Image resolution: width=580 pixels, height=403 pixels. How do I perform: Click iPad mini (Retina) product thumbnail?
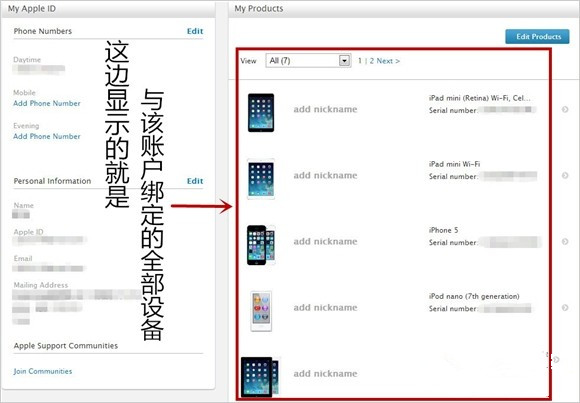pyautogui.click(x=261, y=112)
